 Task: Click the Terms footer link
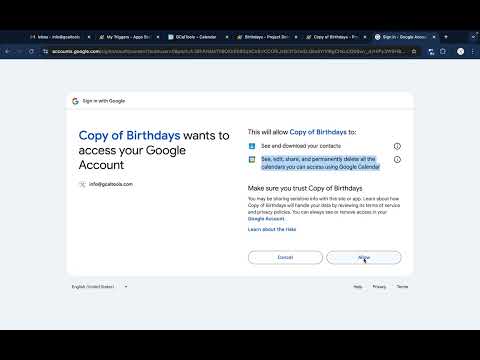(x=402, y=287)
